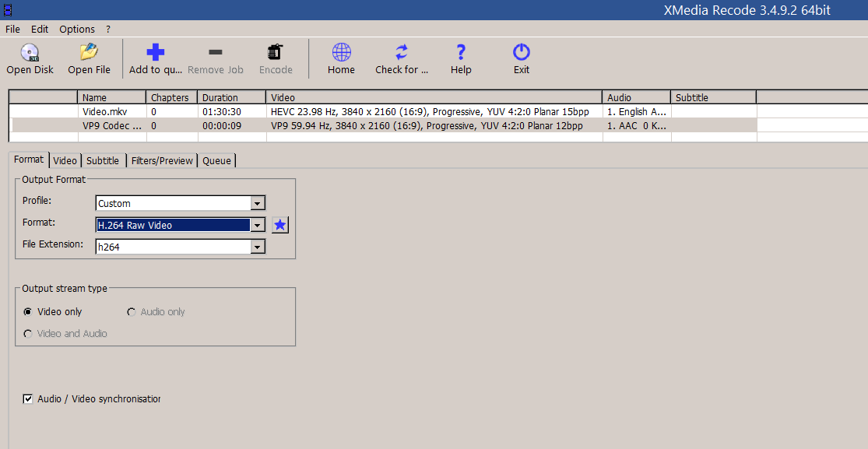Click the Subtitle column header
The width and height of the screenshot is (868, 449).
(714, 97)
